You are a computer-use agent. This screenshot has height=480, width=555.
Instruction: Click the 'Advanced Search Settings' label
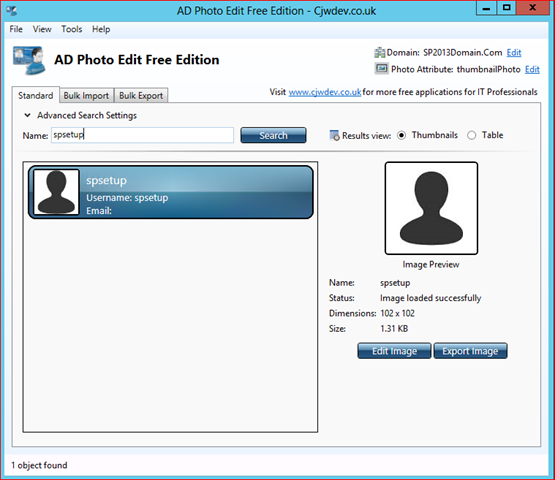(87, 115)
